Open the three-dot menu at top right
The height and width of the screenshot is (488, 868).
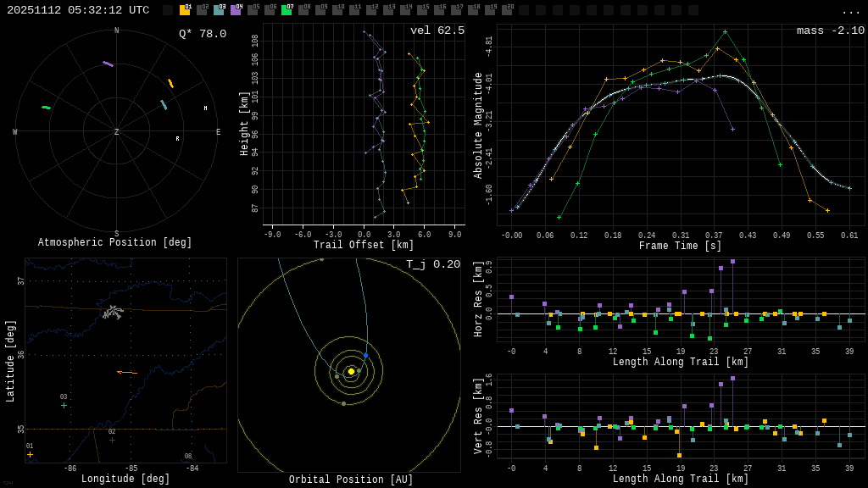[850, 11]
